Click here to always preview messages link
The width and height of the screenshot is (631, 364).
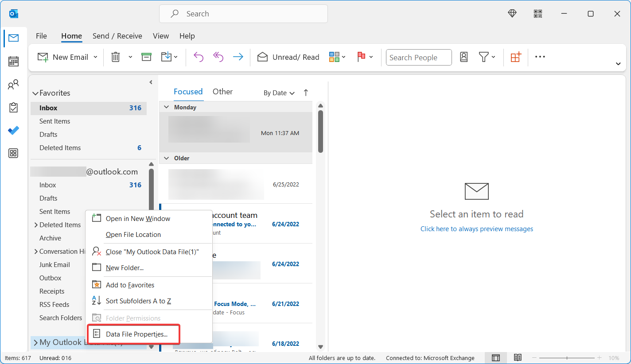click(477, 229)
